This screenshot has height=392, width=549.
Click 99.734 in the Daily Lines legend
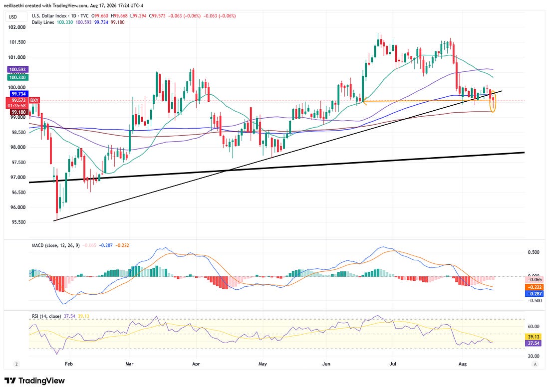coord(101,22)
